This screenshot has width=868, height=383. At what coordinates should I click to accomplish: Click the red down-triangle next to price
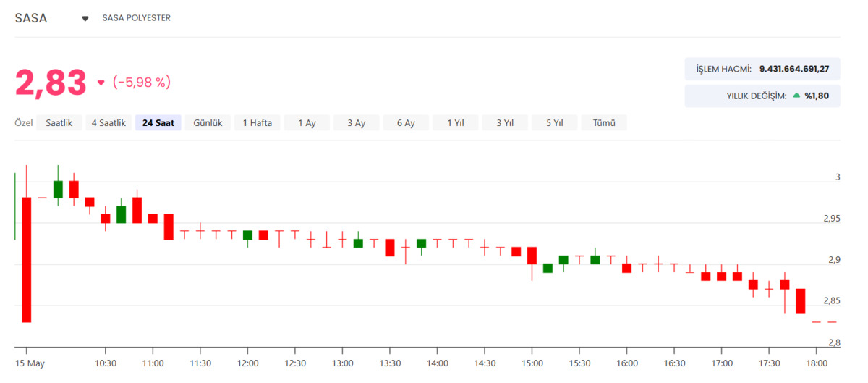[101, 83]
